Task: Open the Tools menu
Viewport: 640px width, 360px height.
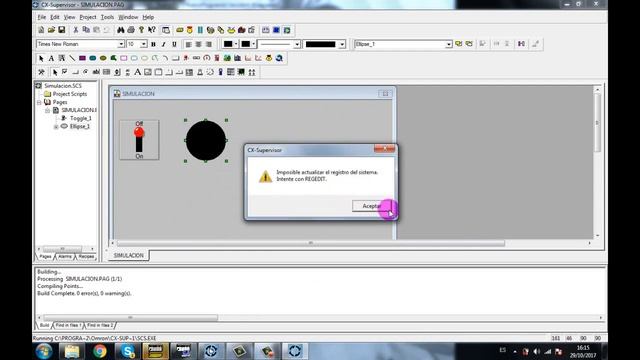Action: point(107,17)
